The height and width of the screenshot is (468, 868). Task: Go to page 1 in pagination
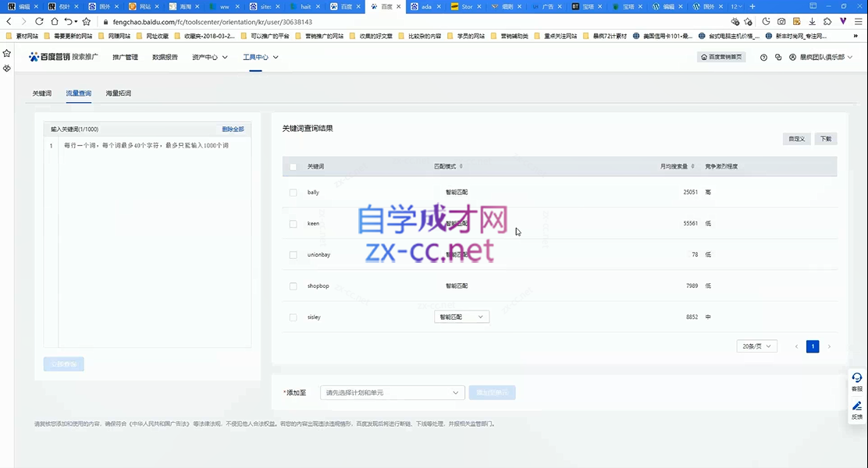pyautogui.click(x=813, y=346)
